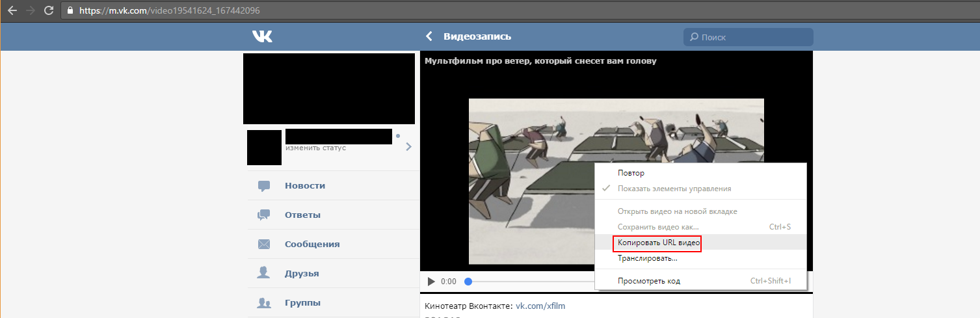Click изменить статус link
The image size is (980, 318).
(315, 148)
